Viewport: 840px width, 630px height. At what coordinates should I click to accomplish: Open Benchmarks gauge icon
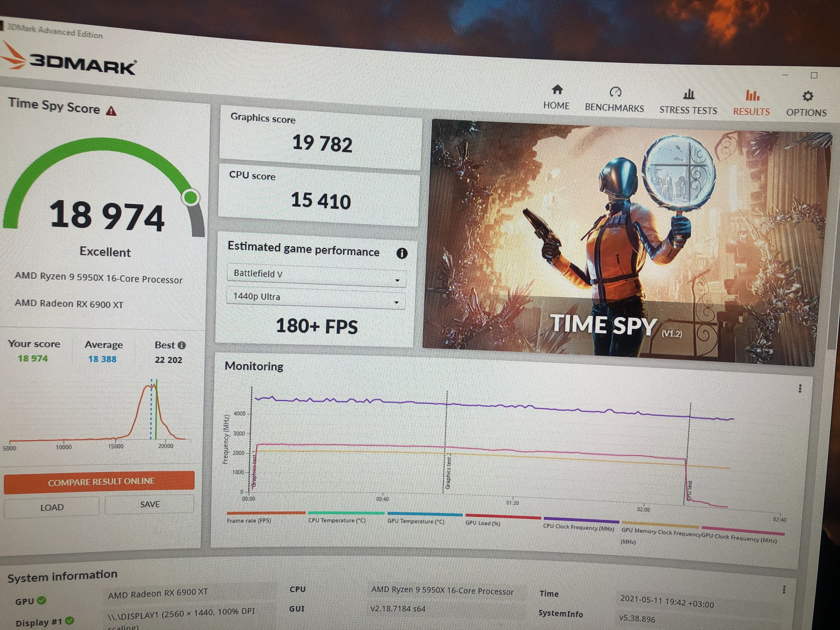(615, 92)
